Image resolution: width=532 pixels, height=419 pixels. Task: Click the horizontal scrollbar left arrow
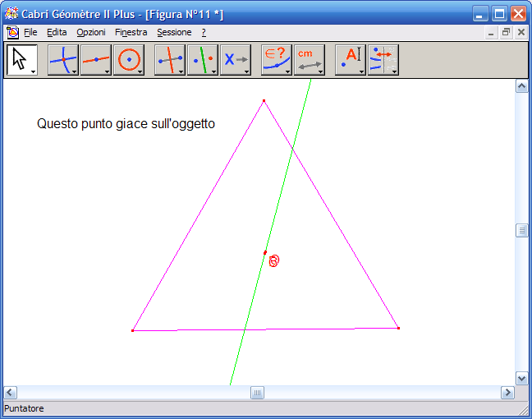[x=10, y=393]
